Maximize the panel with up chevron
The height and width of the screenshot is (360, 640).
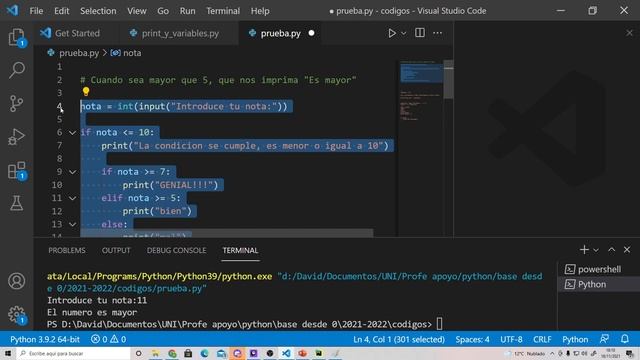click(x=611, y=250)
